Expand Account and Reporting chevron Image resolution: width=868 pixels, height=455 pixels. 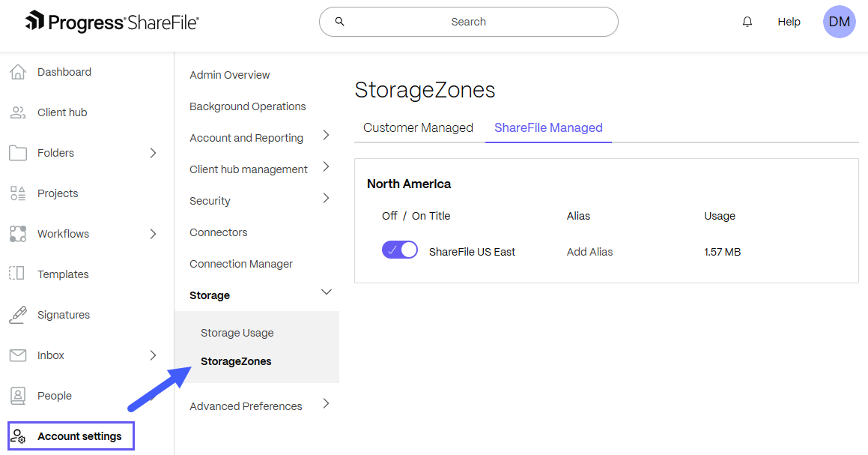coord(326,135)
